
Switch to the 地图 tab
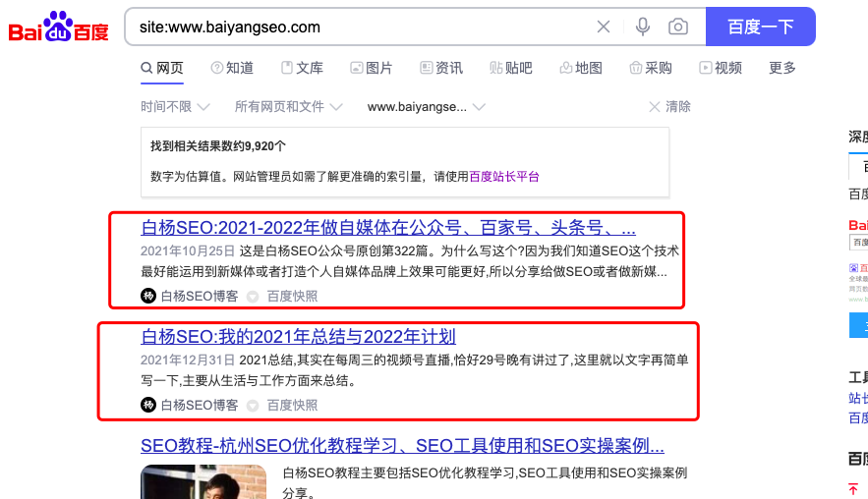[x=581, y=68]
